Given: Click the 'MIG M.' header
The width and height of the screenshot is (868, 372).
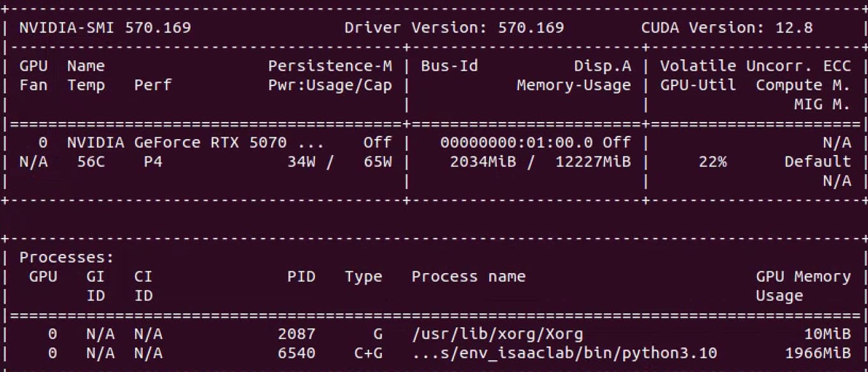Looking at the screenshot, I should [823, 104].
